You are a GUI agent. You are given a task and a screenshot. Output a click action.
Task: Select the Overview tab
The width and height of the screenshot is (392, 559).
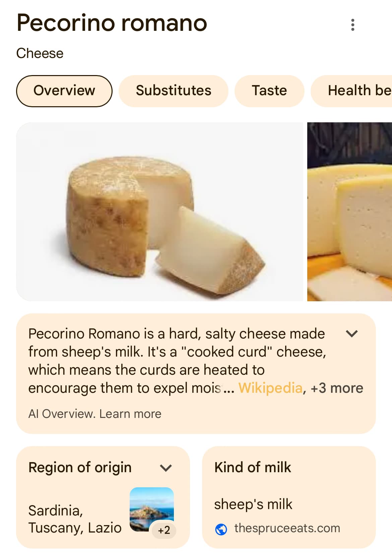[x=64, y=91]
